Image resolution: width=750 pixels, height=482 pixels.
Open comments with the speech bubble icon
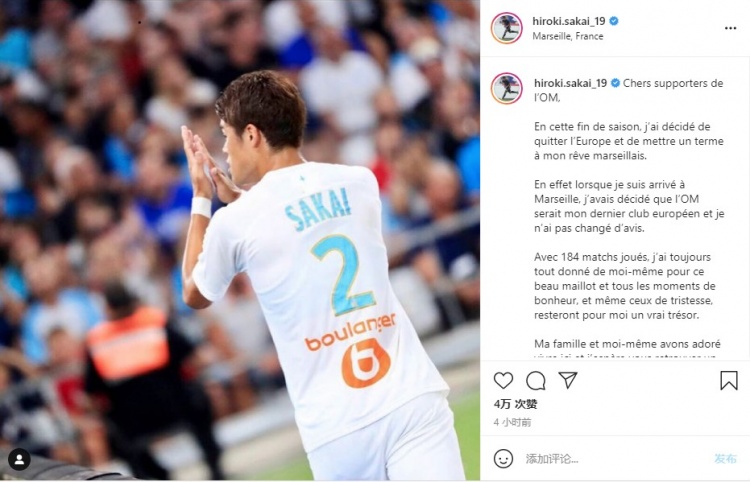[x=536, y=381]
